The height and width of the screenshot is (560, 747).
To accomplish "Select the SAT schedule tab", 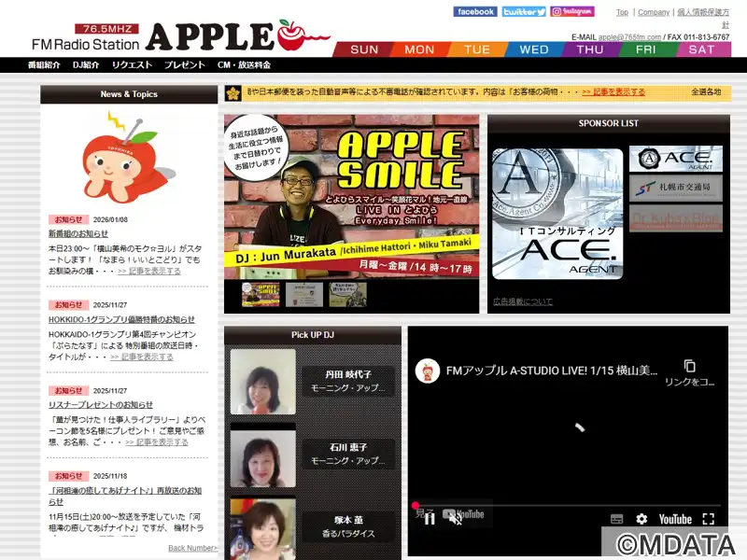I will point(702,49).
